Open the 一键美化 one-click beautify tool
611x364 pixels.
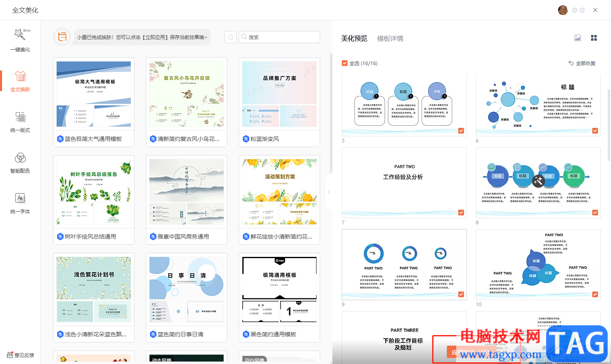tap(20, 40)
